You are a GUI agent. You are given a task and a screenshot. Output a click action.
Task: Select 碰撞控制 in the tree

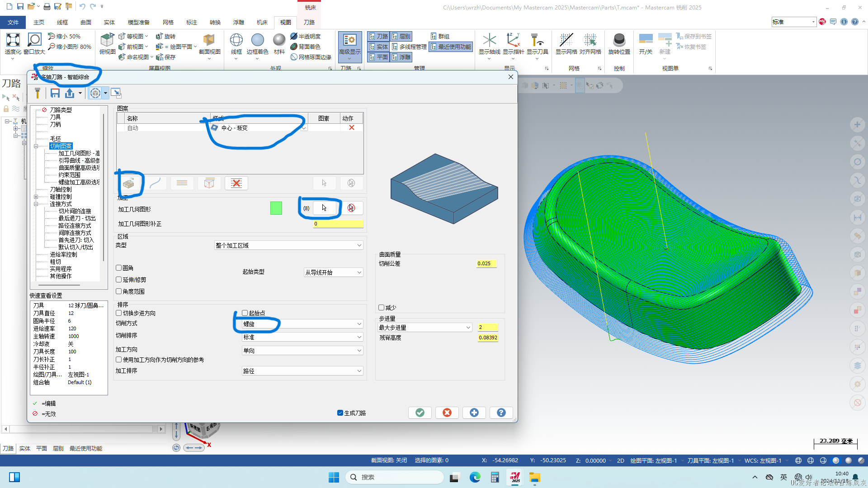(61, 197)
